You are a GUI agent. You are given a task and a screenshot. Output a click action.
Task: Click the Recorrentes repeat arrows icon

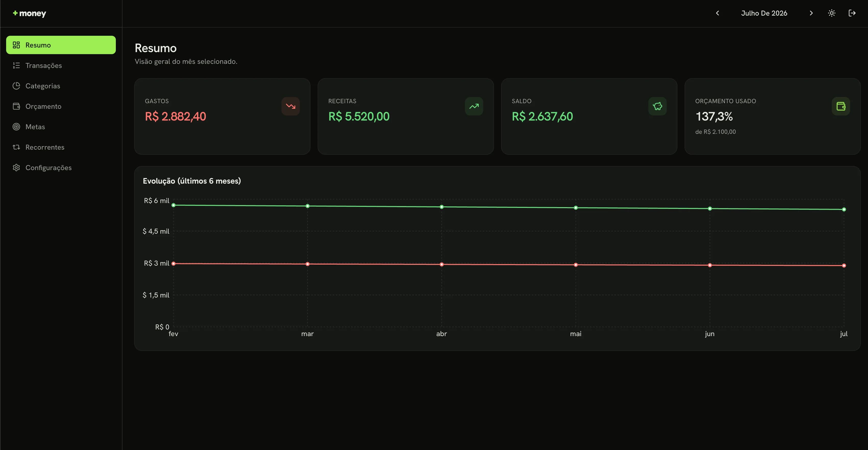[16, 147]
